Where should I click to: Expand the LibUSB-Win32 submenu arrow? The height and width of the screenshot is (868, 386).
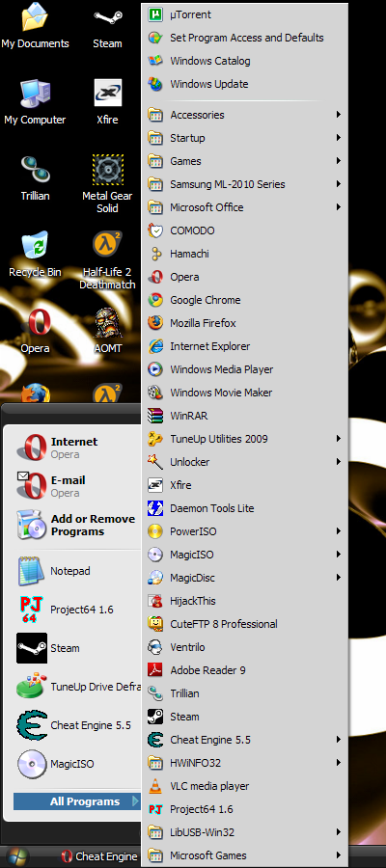[338, 832]
